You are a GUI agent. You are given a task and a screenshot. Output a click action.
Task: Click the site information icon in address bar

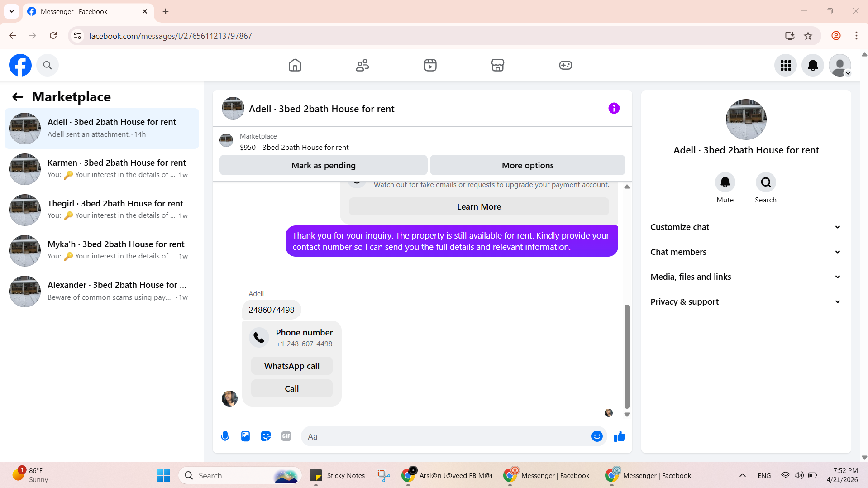point(78,36)
